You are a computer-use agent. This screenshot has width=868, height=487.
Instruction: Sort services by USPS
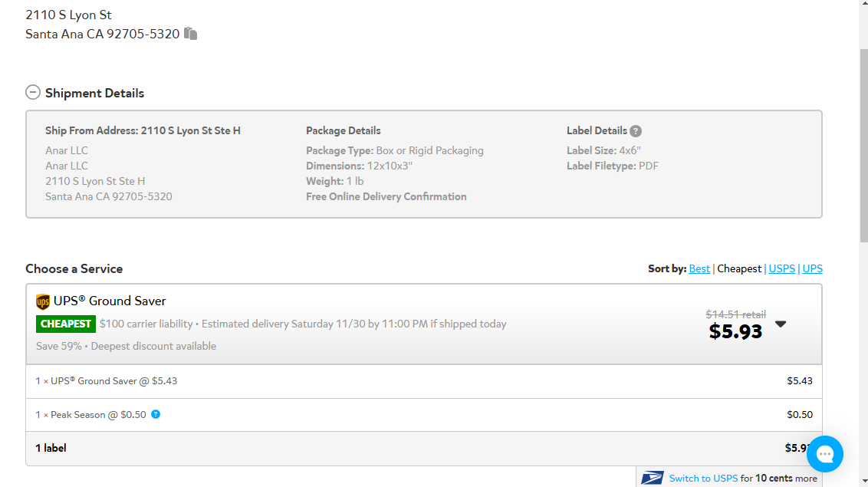[781, 269]
